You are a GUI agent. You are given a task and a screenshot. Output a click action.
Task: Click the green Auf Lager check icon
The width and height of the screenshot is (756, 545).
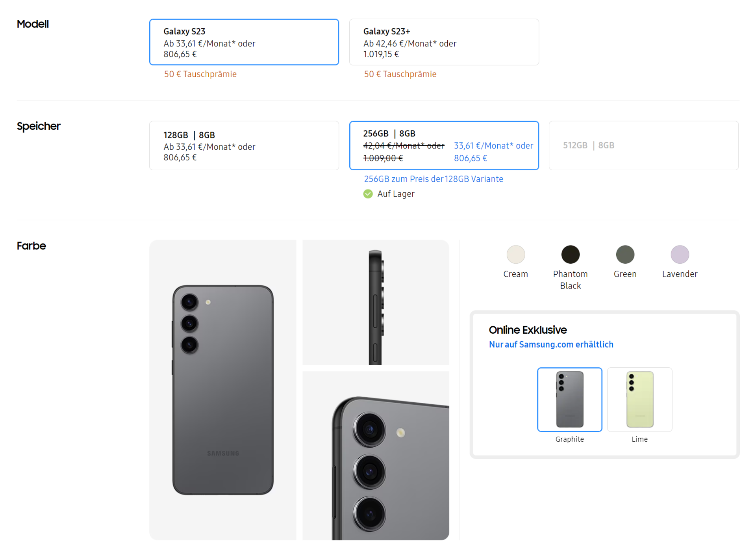click(368, 194)
